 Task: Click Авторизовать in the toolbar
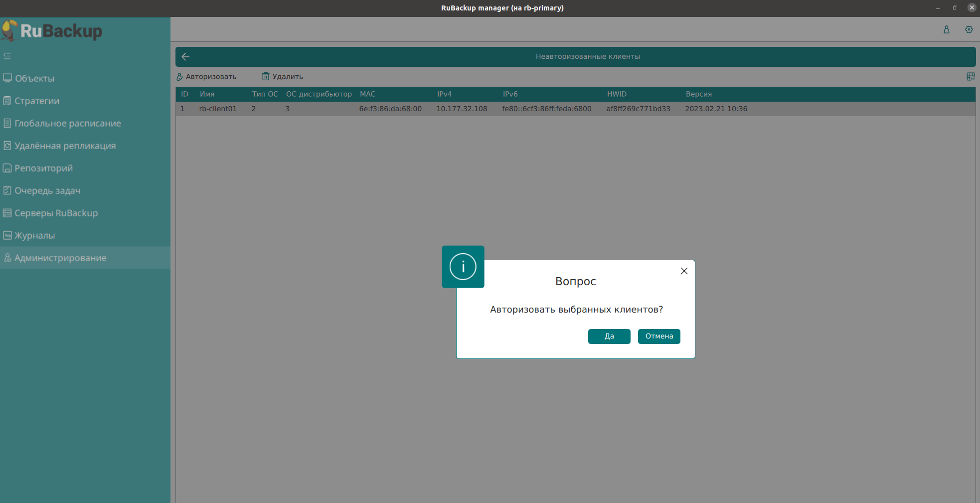point(206,76)
